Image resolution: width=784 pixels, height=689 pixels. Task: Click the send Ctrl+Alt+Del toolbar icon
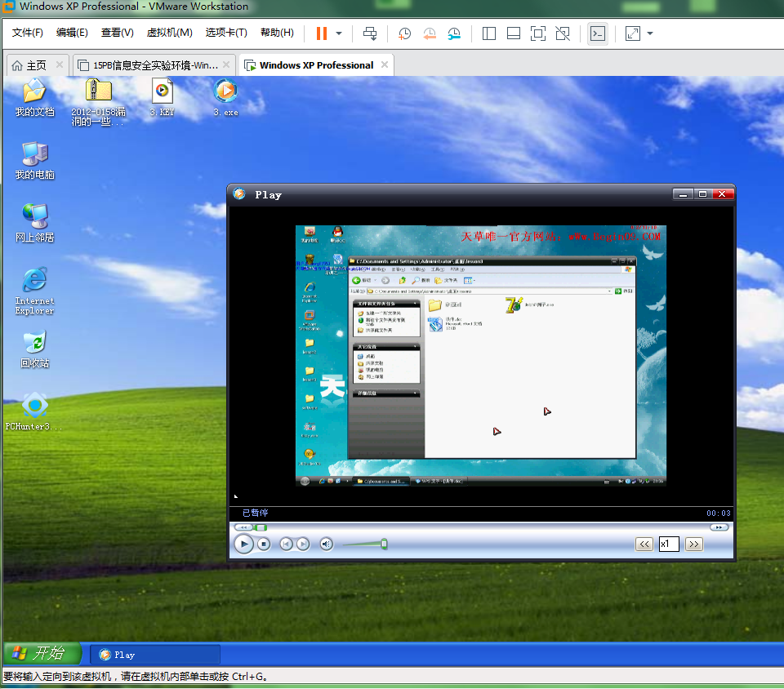pyautogui.click(x=370, y=33)
